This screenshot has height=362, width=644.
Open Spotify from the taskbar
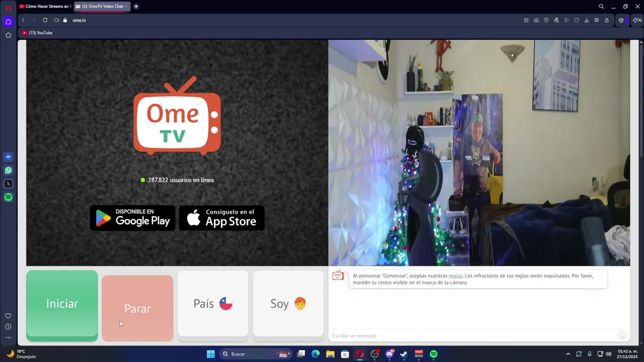pos(434,354)
